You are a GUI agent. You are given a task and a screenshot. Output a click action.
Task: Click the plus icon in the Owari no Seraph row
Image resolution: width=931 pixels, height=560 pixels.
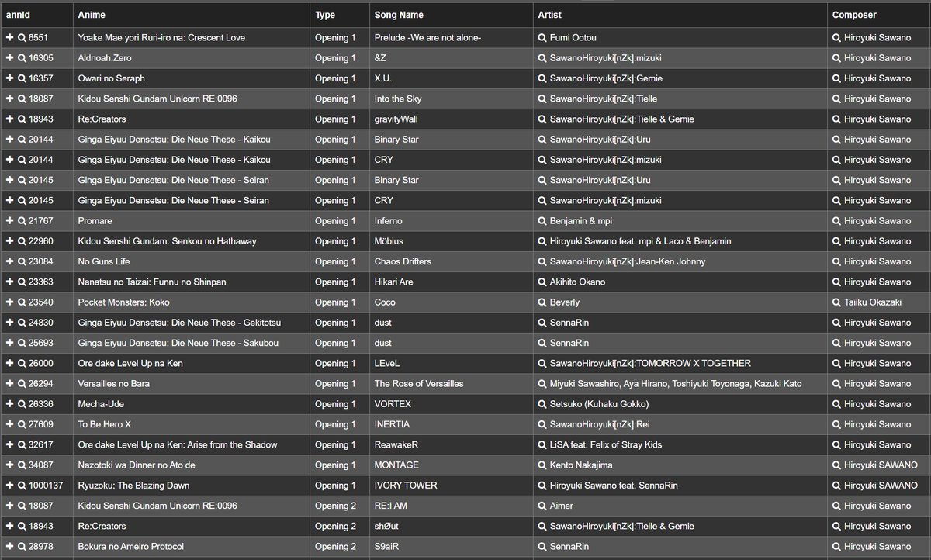(x=10, y=78)
